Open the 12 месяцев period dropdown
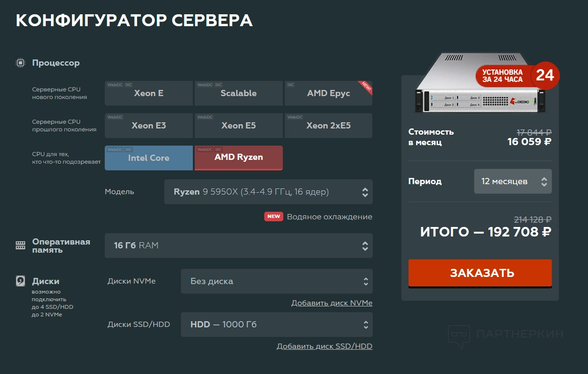Viewport: 588px width, 374px height. 513,181
